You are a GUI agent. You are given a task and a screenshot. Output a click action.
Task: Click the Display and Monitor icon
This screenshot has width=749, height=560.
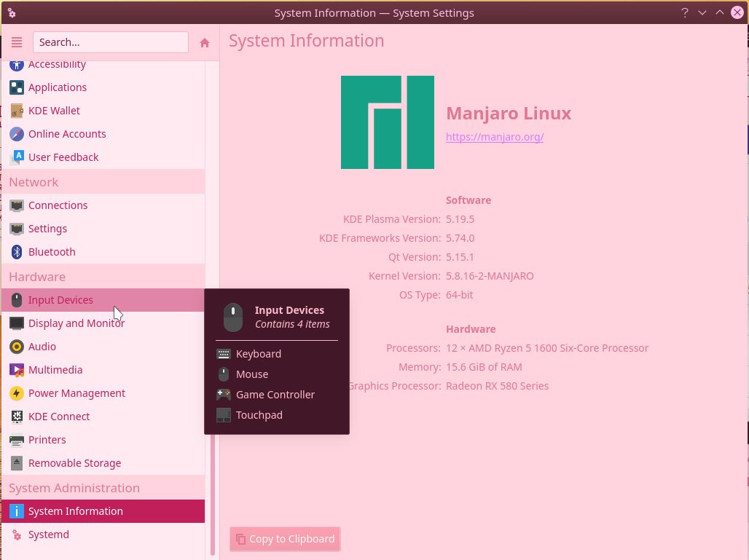17,323
